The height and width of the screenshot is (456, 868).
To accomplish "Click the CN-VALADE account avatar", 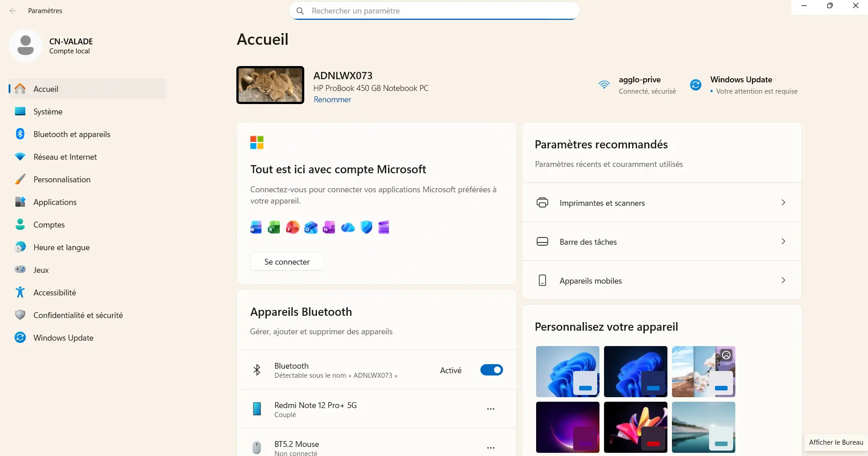I will click(25, 46).
